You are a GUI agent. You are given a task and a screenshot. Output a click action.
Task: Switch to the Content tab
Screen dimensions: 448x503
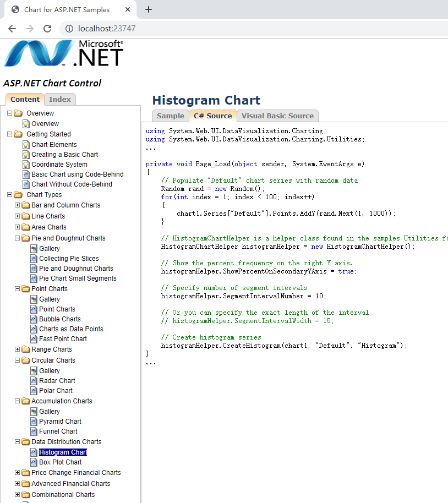(25, 100)
